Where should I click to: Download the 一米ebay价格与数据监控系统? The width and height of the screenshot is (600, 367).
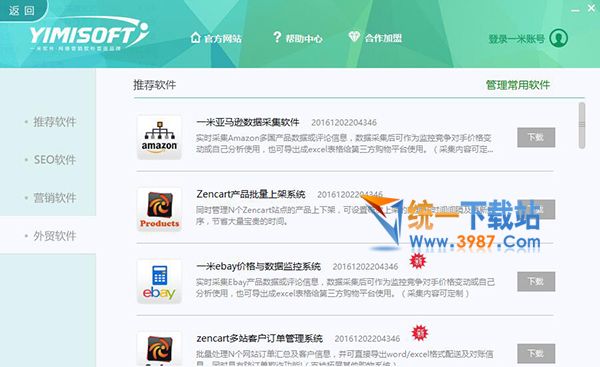point(536,282)
